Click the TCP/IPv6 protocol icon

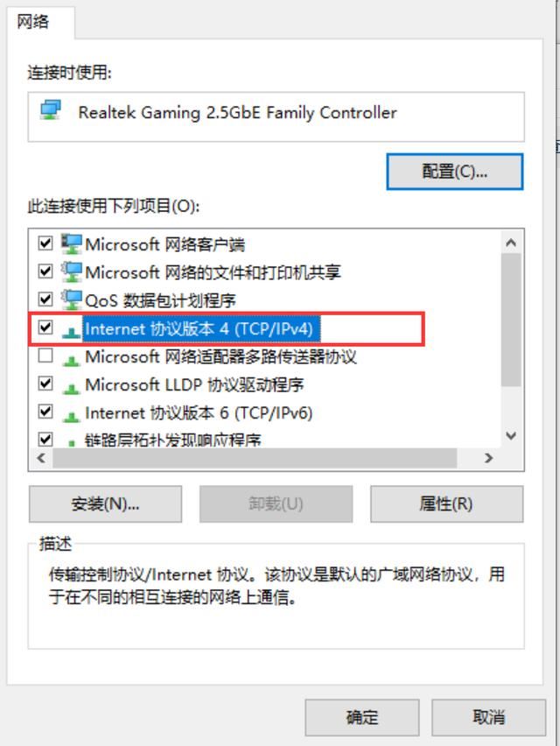[x=71, y=416]
